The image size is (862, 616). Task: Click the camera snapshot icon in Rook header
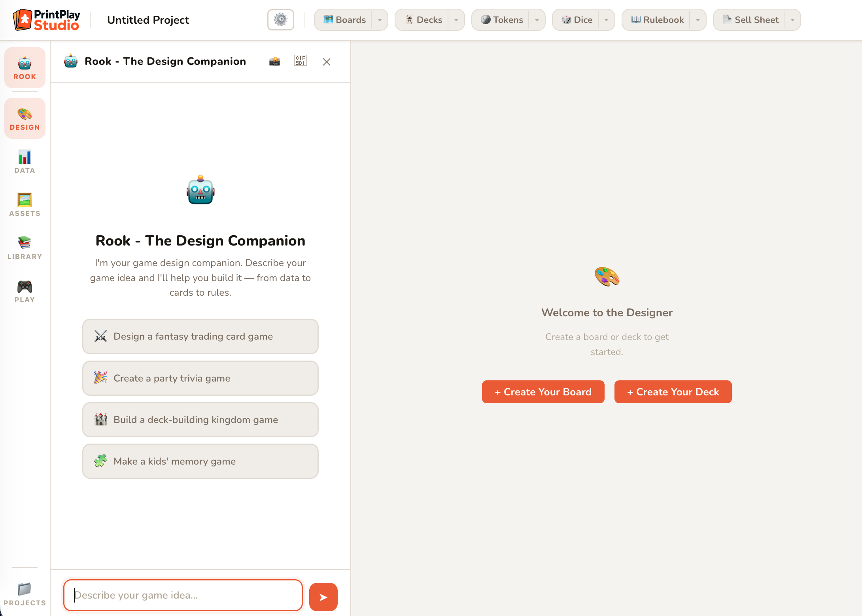pos(274,61)
